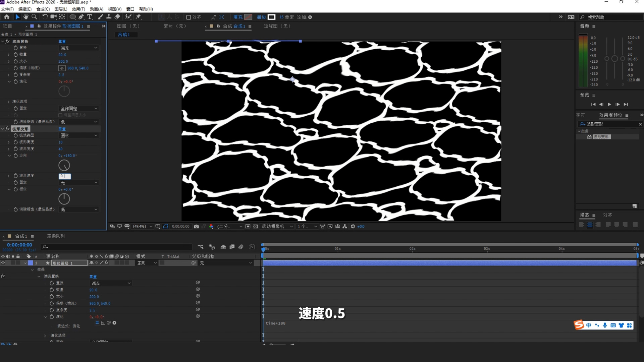Viewport: 644px width, 362px height.
Task: Click 重置 link for 波形变形 effect
Action: click(62, 129)
